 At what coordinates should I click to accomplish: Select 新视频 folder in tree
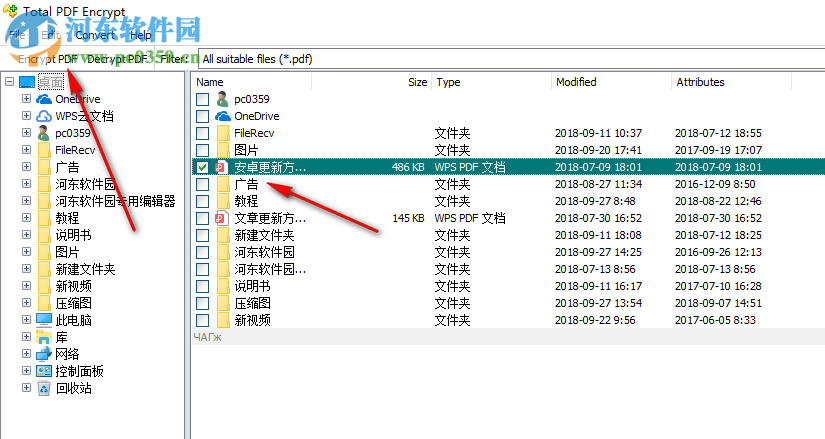click(74, 286)
